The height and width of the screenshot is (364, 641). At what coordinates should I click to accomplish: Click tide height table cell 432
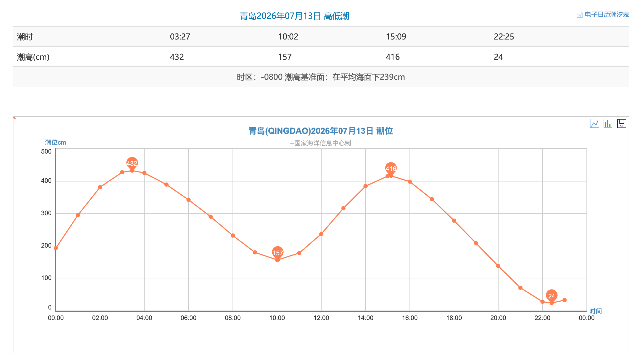pyautogui.click(x=177, y=57)
